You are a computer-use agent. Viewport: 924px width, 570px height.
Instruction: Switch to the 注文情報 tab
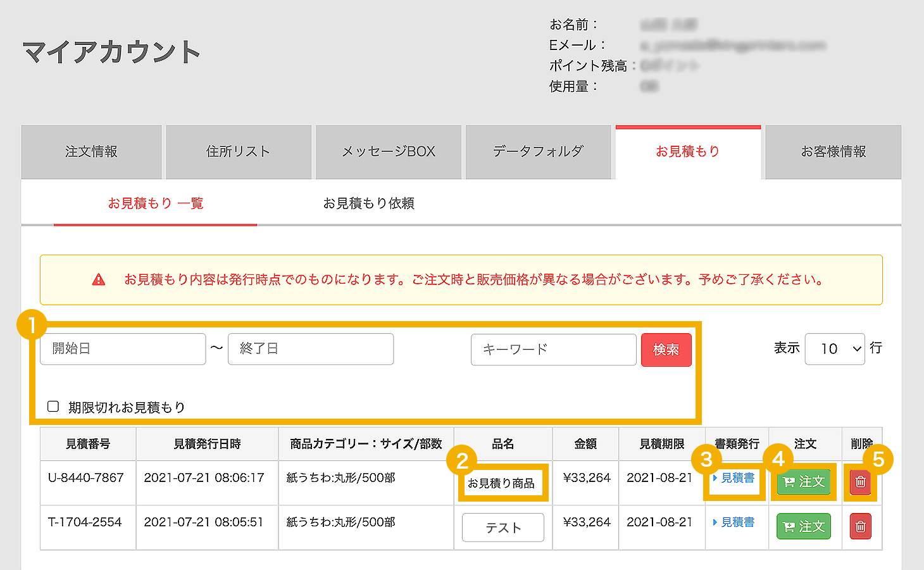coord(91,152)
